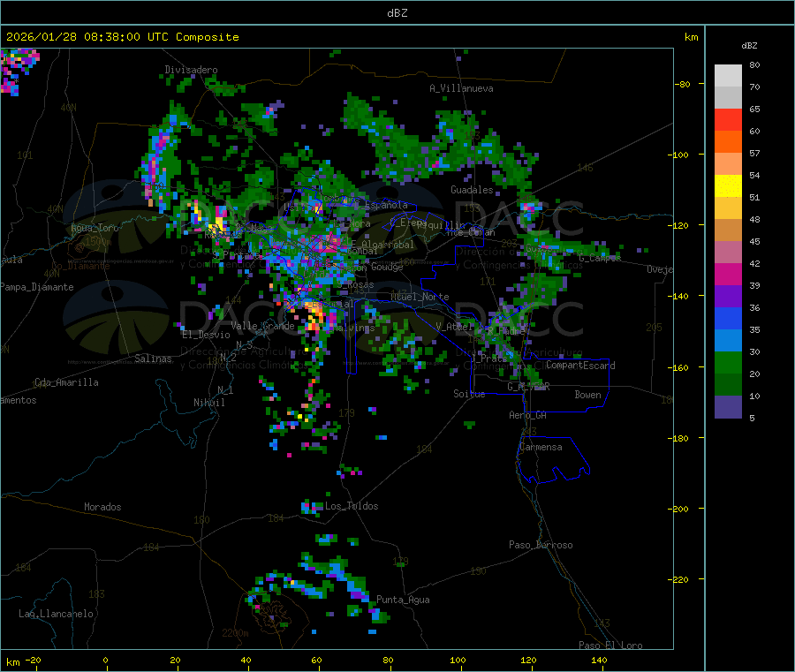This screenshot has height=672, width=795.
Task: Click the Divisadero map label
Action: pyautogui.click(x=191, y=70)
